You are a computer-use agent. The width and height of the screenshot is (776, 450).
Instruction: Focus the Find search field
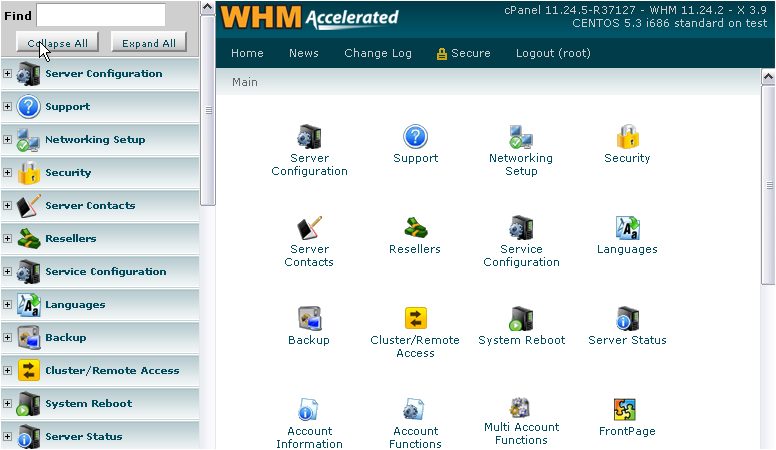pyautogui.click(x=101, y=15)
